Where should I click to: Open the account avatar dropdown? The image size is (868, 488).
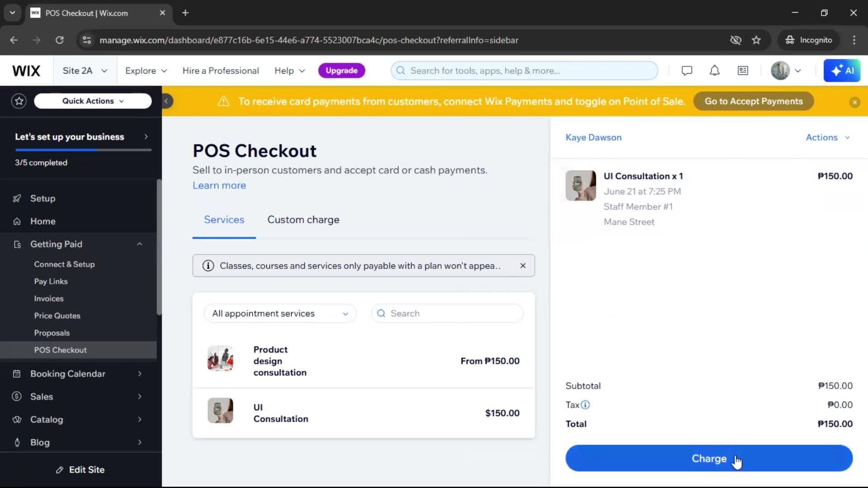pos(786,71)
